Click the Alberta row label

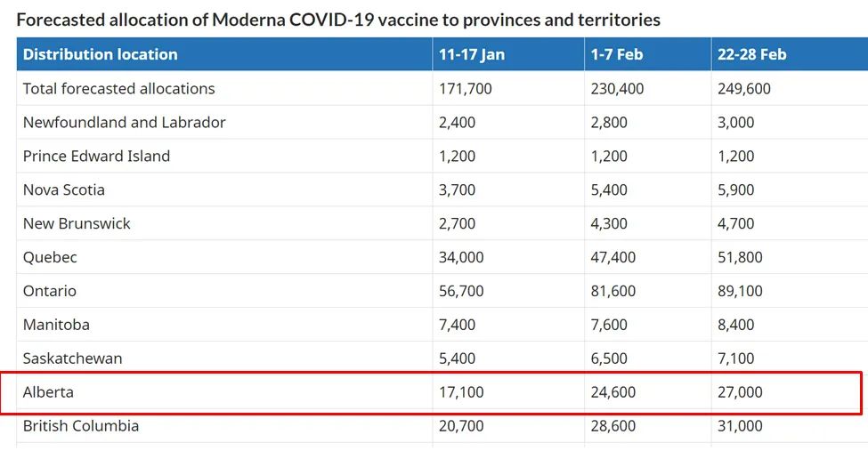(x=48, y=391)
